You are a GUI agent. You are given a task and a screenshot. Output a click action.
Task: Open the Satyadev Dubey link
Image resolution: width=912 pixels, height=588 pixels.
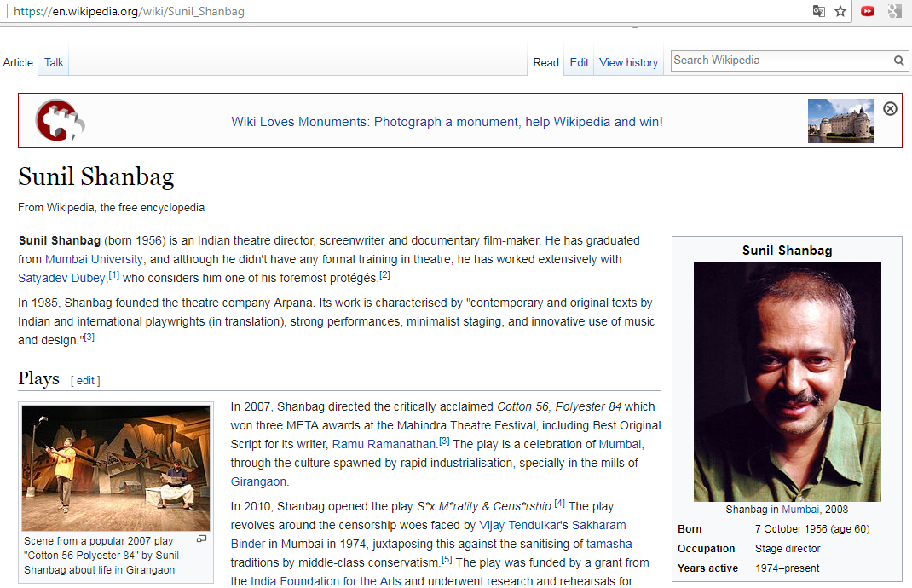coord(61,278)
